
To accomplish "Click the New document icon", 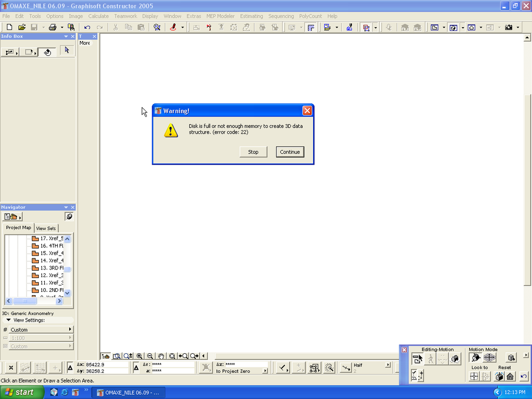I will click(x=10, y=28).
